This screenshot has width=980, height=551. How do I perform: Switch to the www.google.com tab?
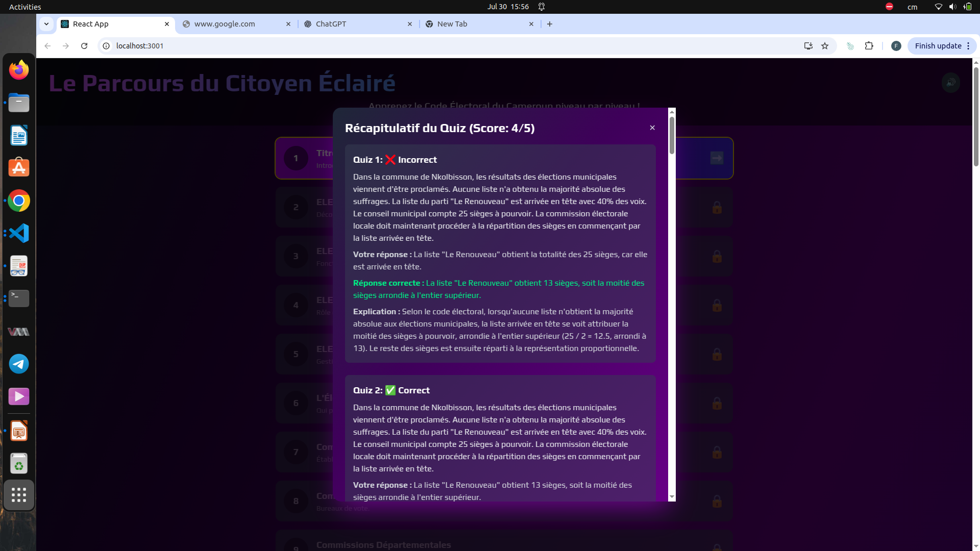click(225, 24)
